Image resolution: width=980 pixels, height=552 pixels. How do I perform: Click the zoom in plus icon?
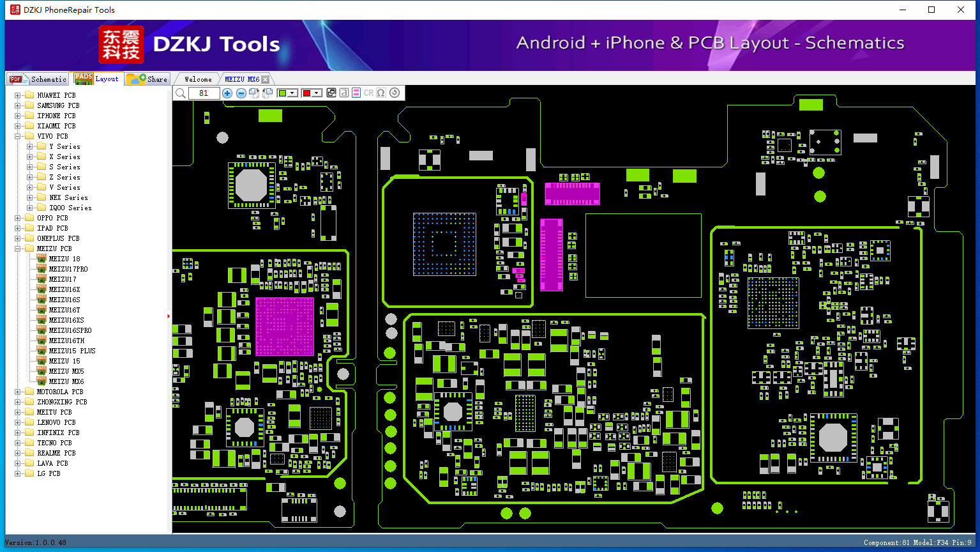(x=227, y=93)
